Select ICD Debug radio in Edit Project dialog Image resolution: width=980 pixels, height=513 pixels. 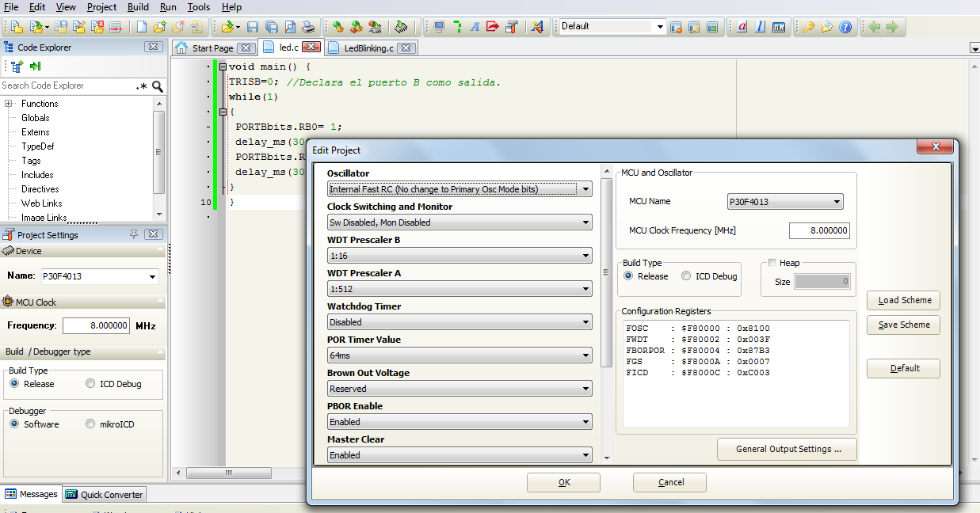pyautogui.click(x=686, y=276)
